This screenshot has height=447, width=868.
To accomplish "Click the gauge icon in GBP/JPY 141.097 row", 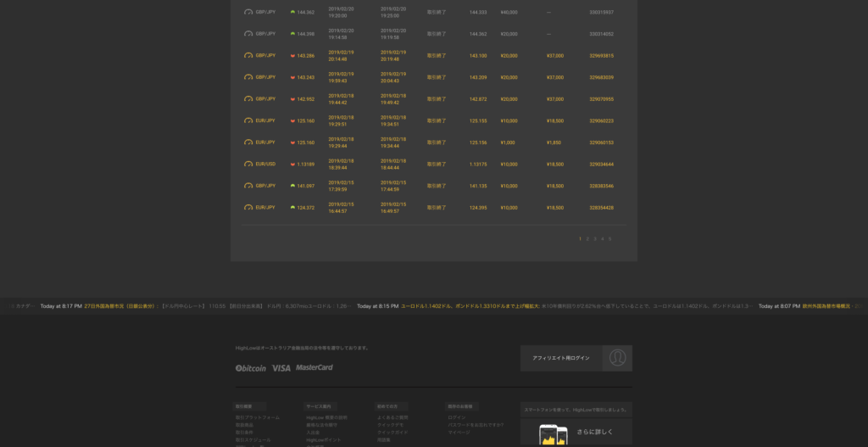I will click(248, 186).
